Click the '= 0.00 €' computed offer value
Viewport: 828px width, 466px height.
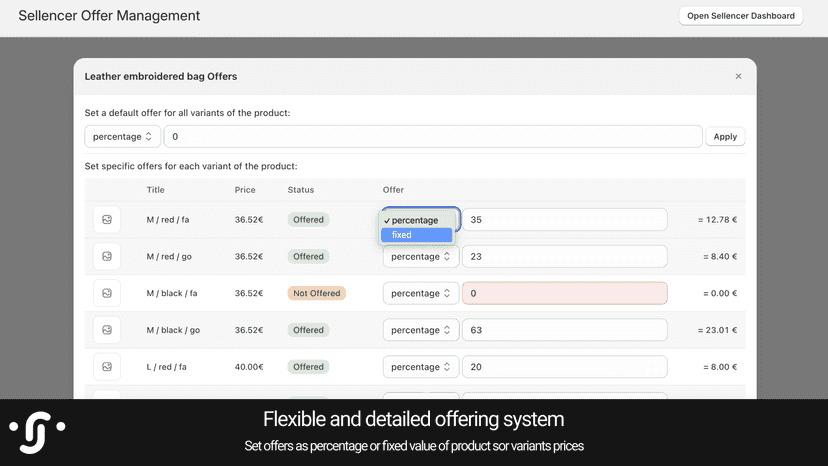pos(720,293)
